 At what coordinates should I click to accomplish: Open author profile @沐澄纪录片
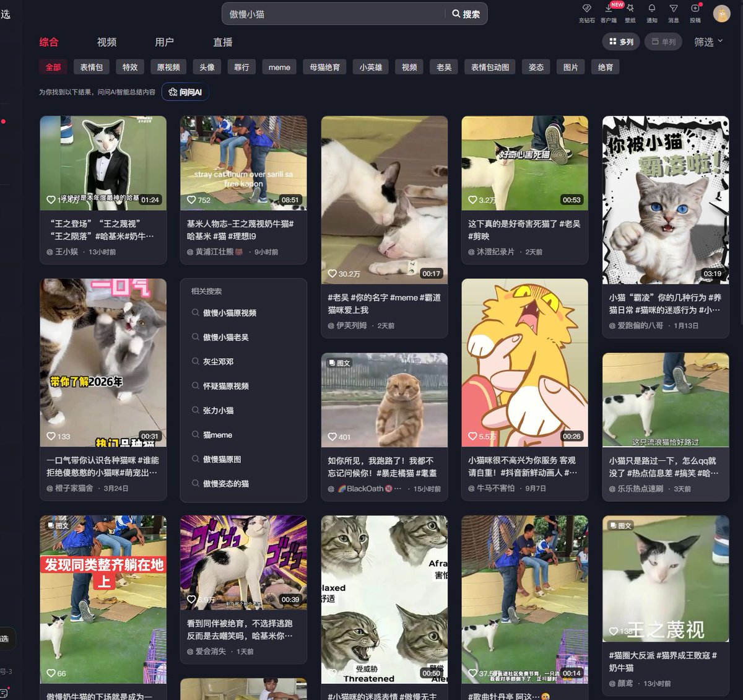pos(492,252)
